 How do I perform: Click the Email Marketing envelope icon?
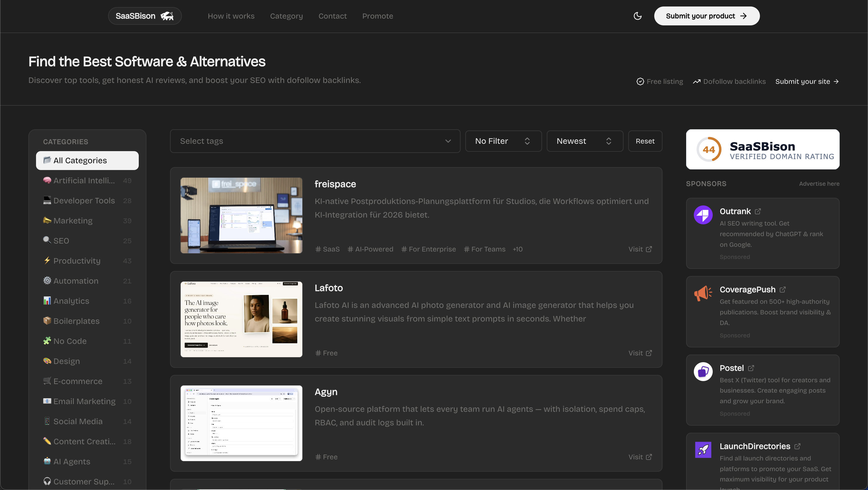pos(47,401)
